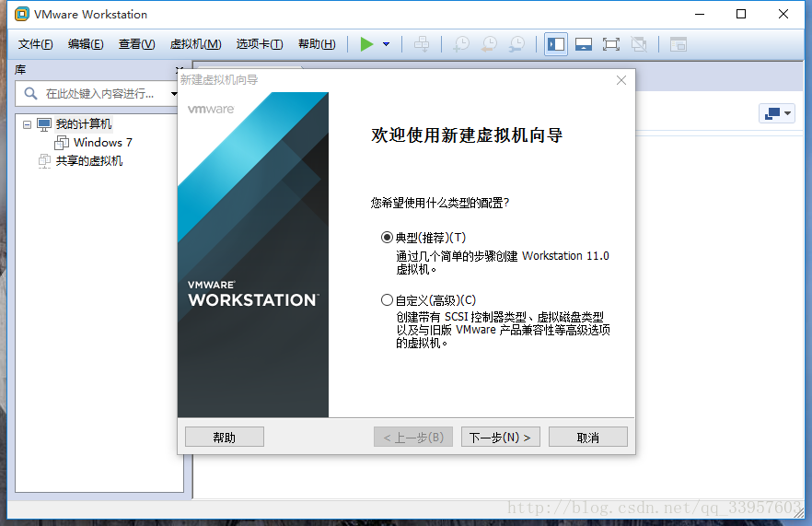Select the 典型(推荐) radio option
This screenshot has height=526, width=812.
point(387,238)
